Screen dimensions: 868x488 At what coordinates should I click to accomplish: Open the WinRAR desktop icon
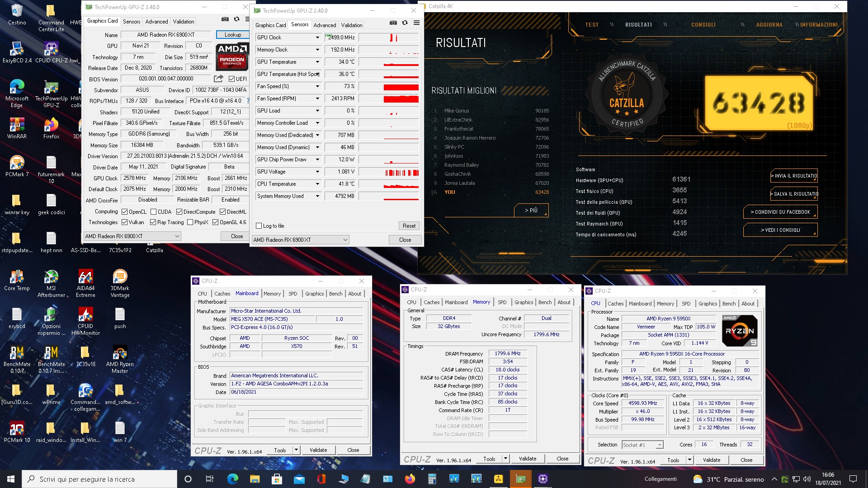[x=17, y=128]
